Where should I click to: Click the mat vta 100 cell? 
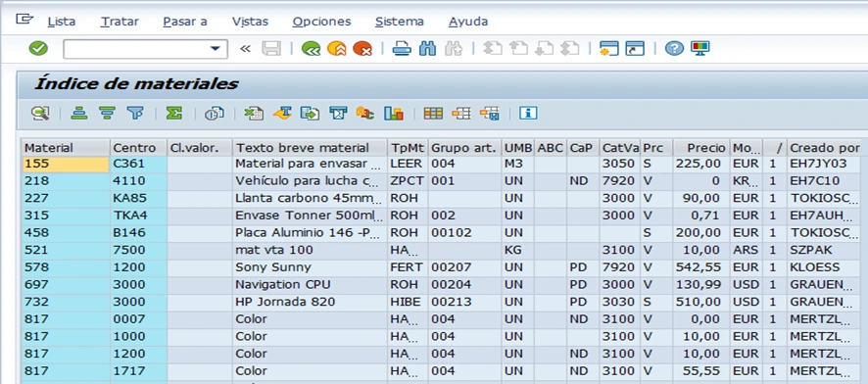pyautogui.click(x=310, y=250)
